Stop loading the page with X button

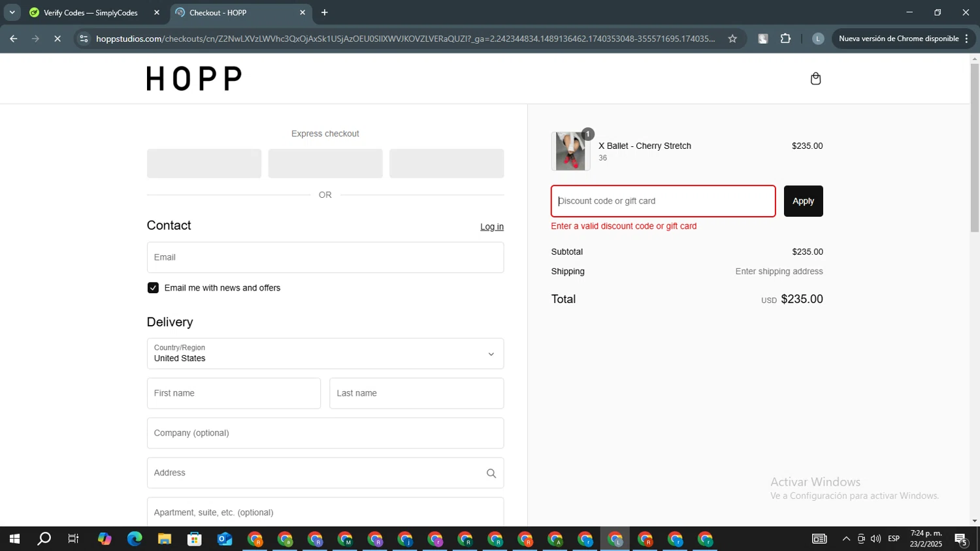click(57, 39)
